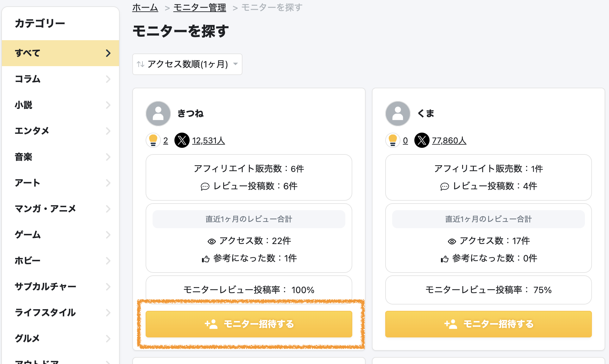Click the lightbulb icon on くま's card

pos(393,140)
